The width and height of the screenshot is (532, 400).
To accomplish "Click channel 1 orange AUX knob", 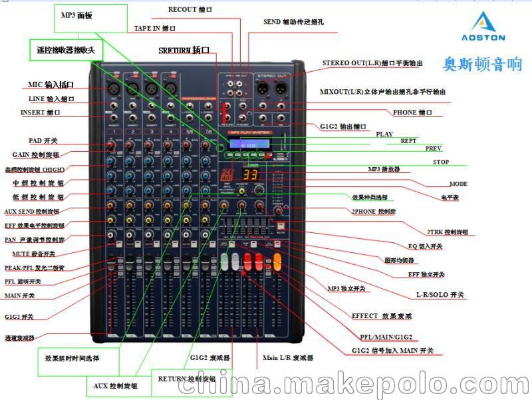I will (x=110, y=205).
